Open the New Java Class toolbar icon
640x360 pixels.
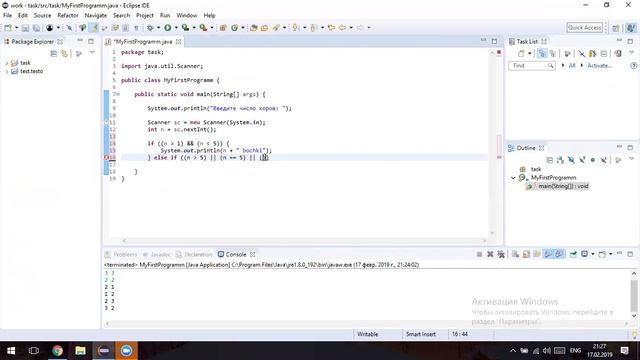pyautogui.click(x=235, y=28)
